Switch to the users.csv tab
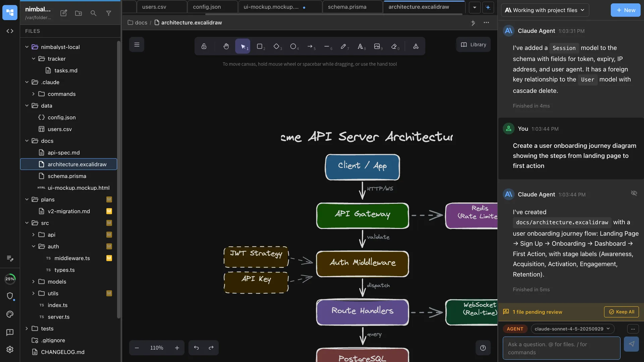The image size is (644, 362). [x=154, y=7]
